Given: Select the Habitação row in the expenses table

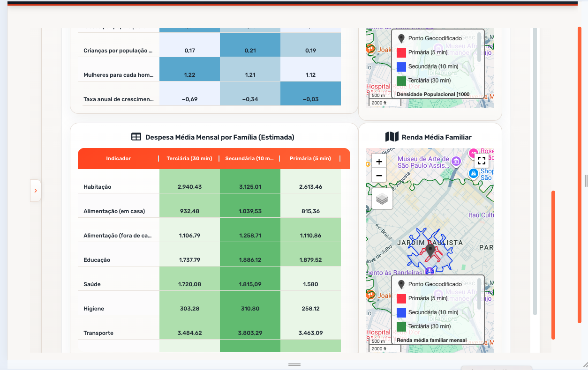Looking at the screenshot, I should click(x=209, y=186).
